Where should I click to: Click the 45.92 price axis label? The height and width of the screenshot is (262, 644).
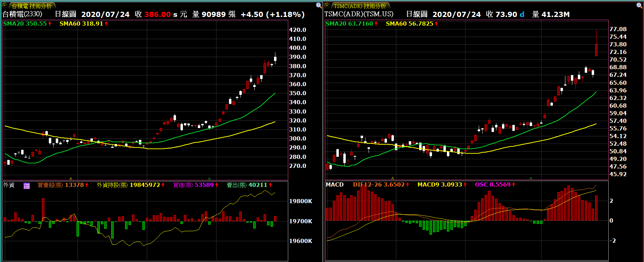click(618, 174)
